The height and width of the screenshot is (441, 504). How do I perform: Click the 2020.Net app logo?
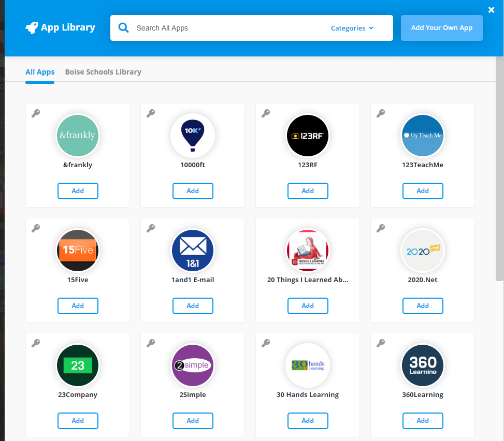423,251
